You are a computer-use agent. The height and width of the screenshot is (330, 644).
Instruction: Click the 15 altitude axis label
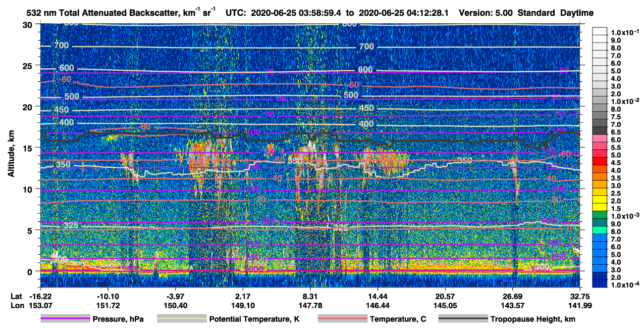coord(28,147)
